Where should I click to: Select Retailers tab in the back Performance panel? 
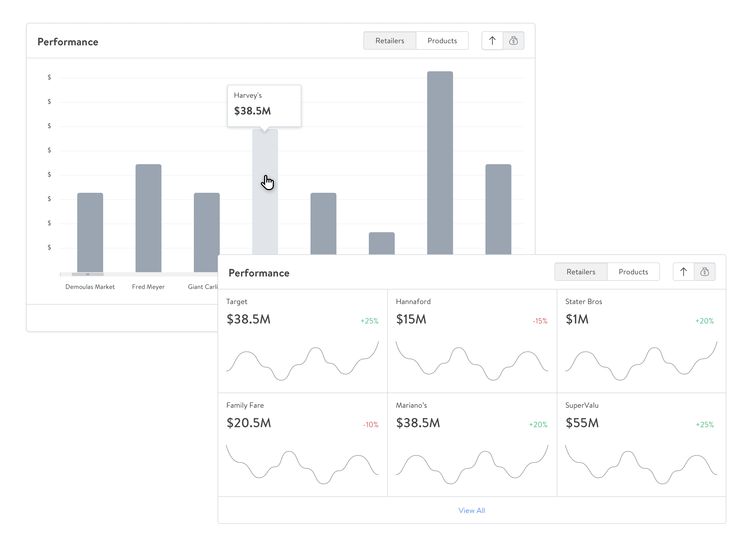(390, 41)
